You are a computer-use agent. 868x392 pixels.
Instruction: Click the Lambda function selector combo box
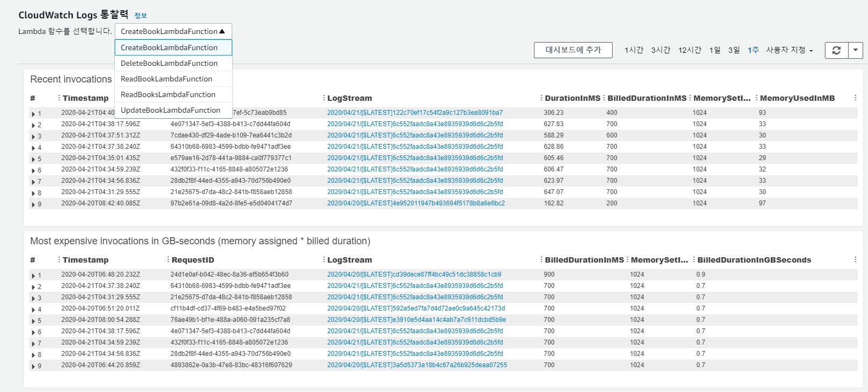point(173,31)
